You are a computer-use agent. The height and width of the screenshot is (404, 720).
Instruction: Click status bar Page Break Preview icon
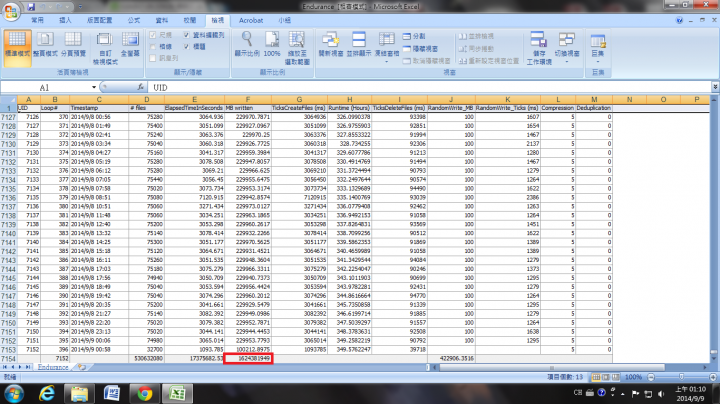point(616,377)
